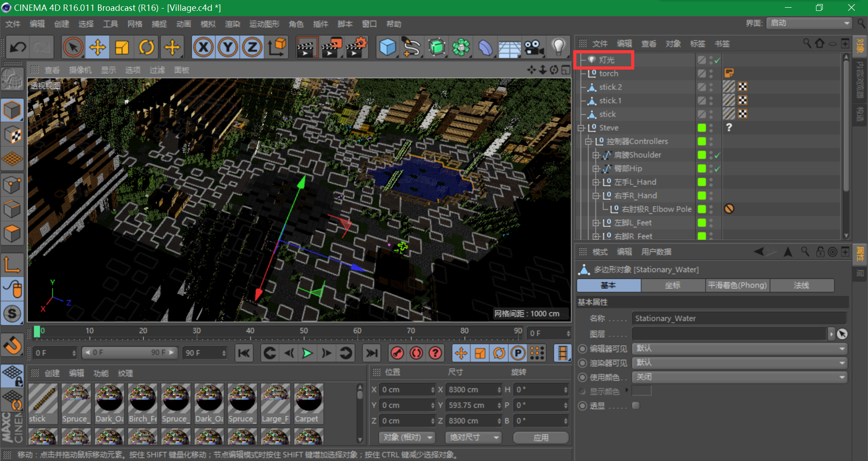Toggle Y axis lock

[228, 47]
